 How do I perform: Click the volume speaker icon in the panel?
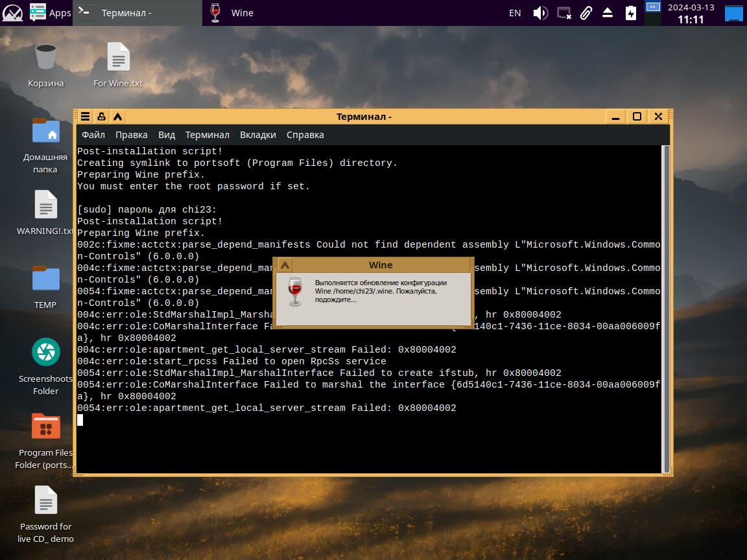pos(540,13)
